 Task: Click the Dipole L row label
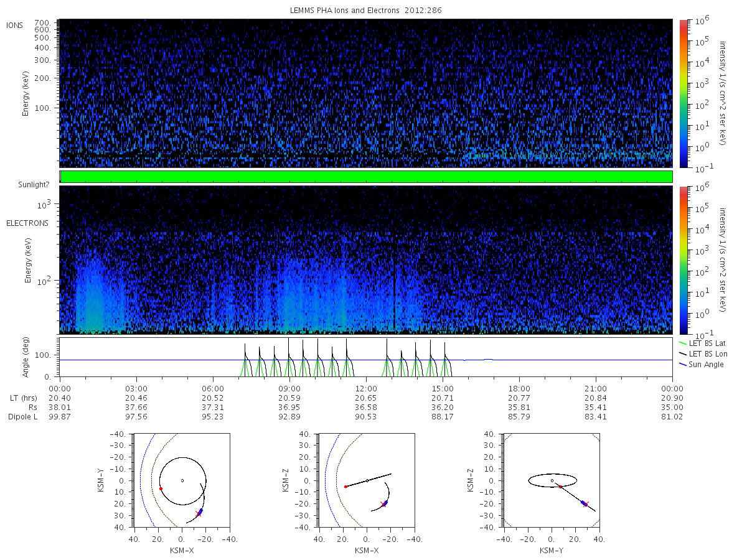click(23, 416)
